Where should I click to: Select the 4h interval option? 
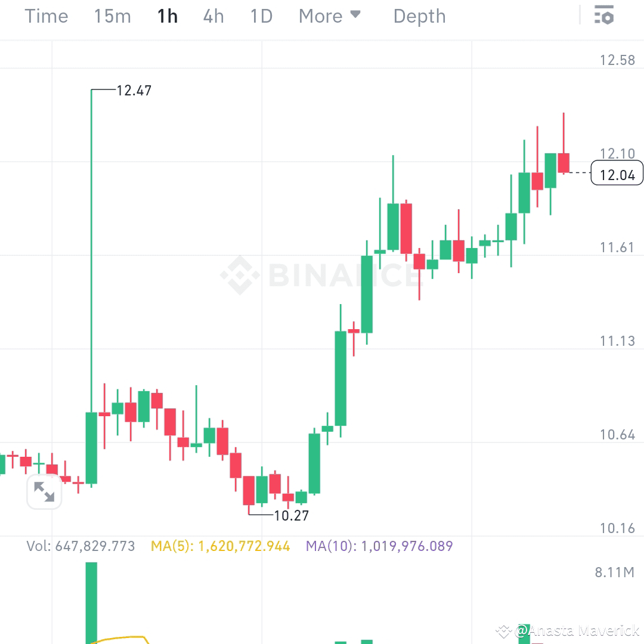pyautogui.click(x=213, y=16)
